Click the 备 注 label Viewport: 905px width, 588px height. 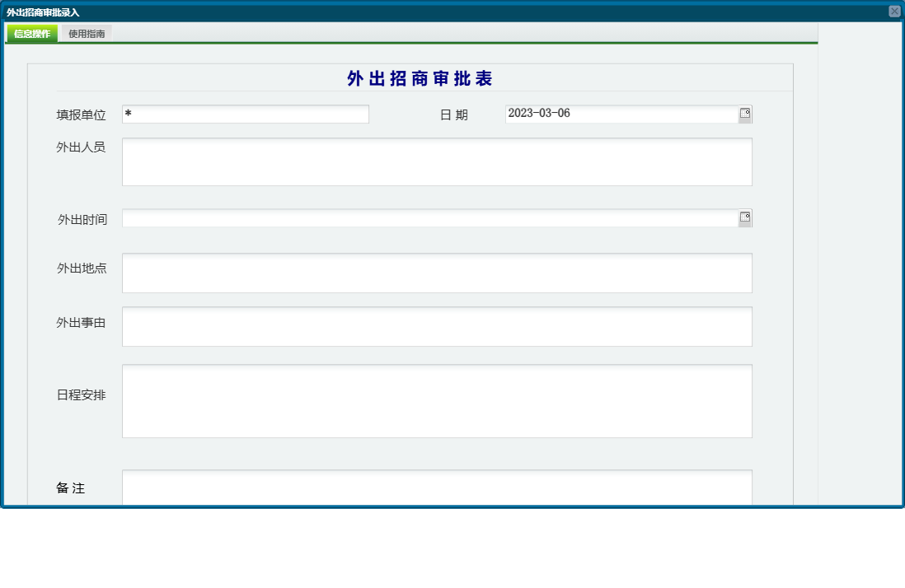coord(71,488)
